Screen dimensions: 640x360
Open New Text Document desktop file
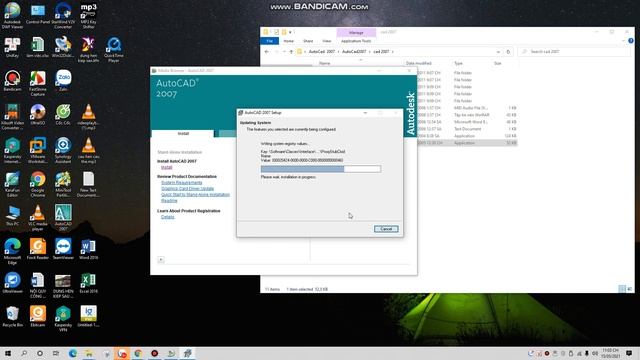click(x=89, y=184)
